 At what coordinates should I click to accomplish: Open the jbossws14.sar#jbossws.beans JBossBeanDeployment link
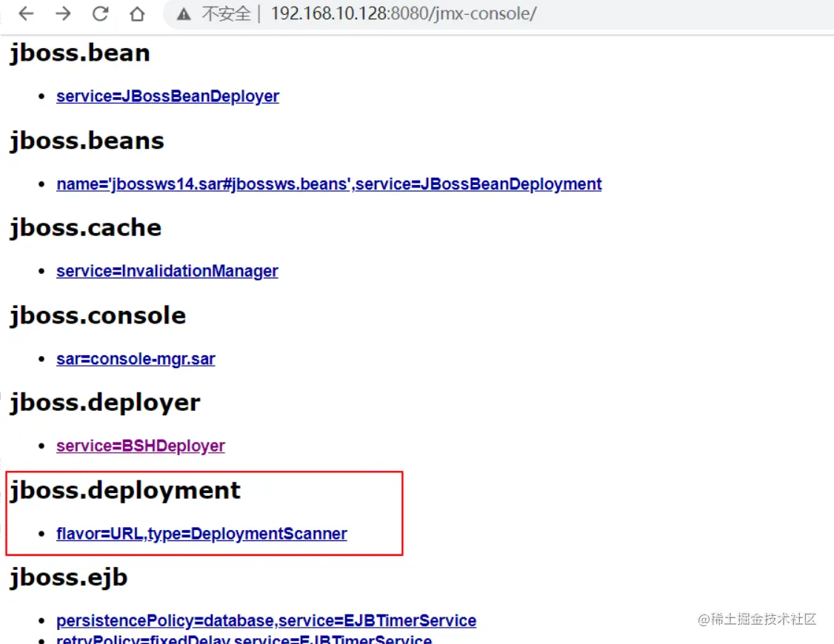click(x=329, y=184)
